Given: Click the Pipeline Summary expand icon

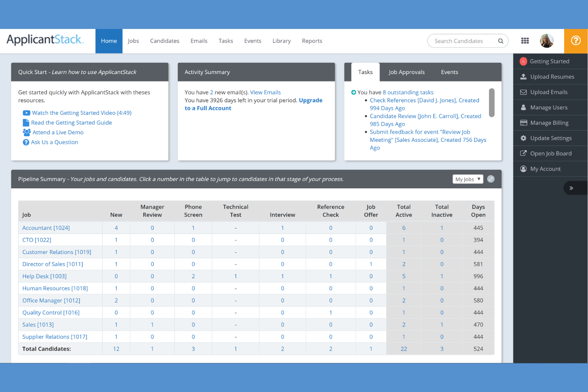Looking at the screenshot, I should tap(491, 179).
